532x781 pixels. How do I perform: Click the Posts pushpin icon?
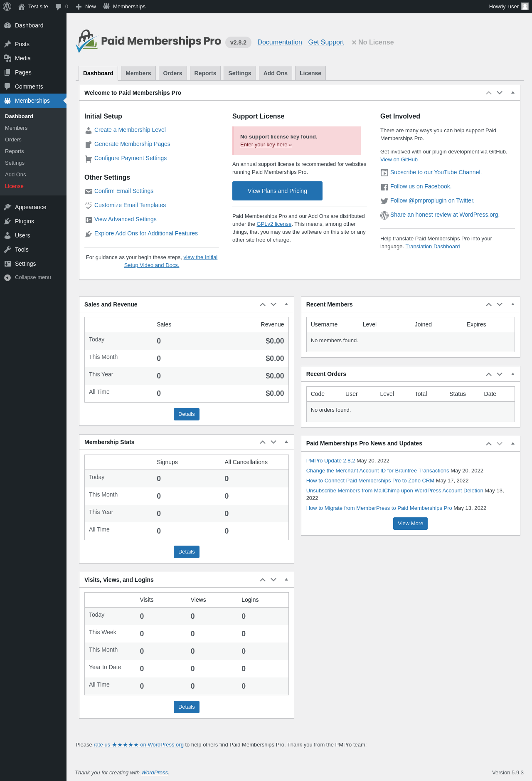(7, 44)
